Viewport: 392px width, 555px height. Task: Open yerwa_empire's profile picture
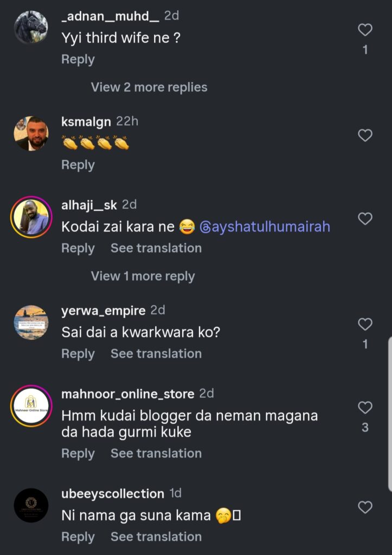[x=31, y=322]
